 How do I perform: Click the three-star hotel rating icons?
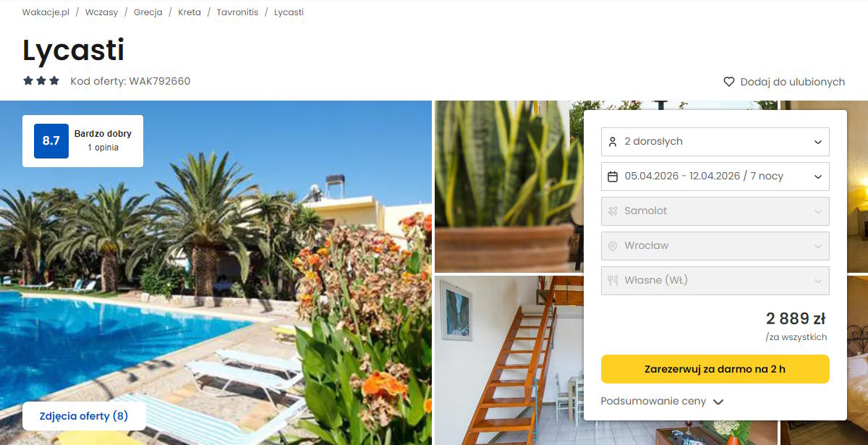(41, 81)
